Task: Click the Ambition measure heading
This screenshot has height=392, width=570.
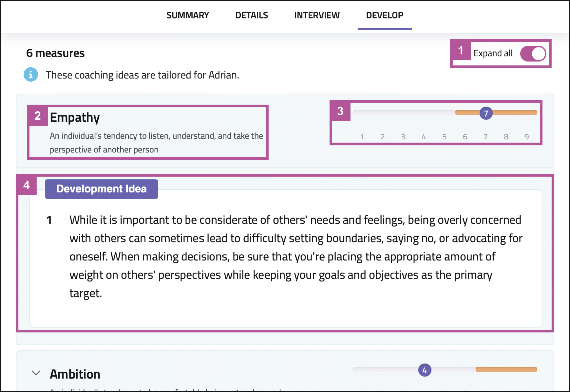Action: (x=75, y=374)
